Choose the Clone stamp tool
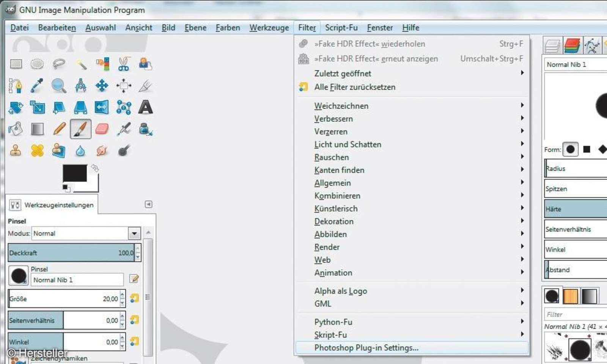This screenshot has height=364, width=607. point(16,151)
